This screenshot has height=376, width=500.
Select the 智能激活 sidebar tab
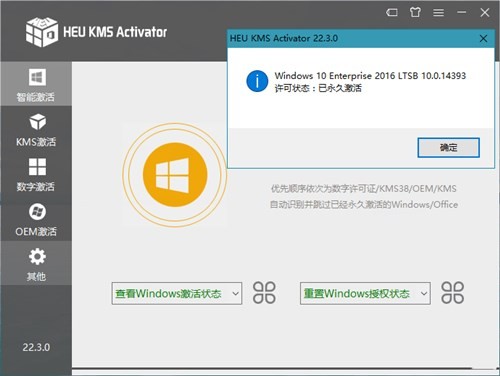[x=36, y=84]
